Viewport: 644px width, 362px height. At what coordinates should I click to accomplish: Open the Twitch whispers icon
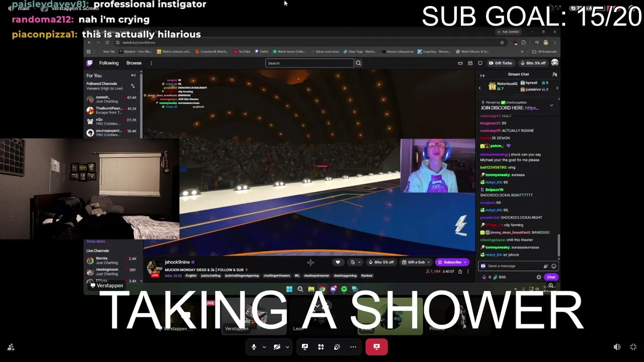480,63
